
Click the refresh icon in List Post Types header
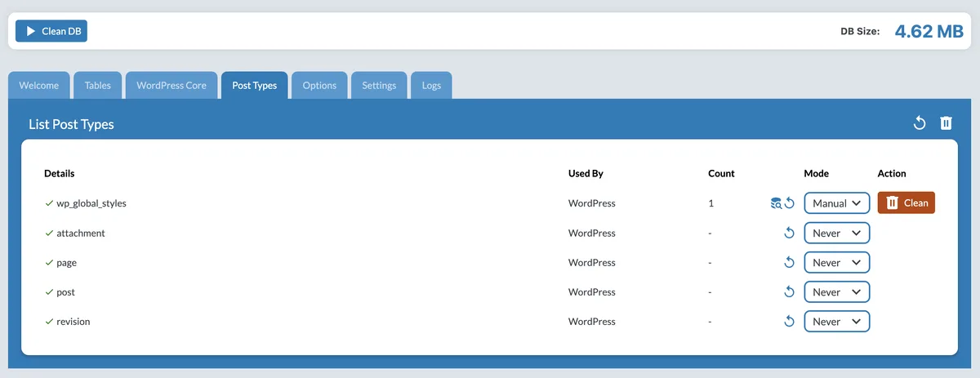(920, 123)
